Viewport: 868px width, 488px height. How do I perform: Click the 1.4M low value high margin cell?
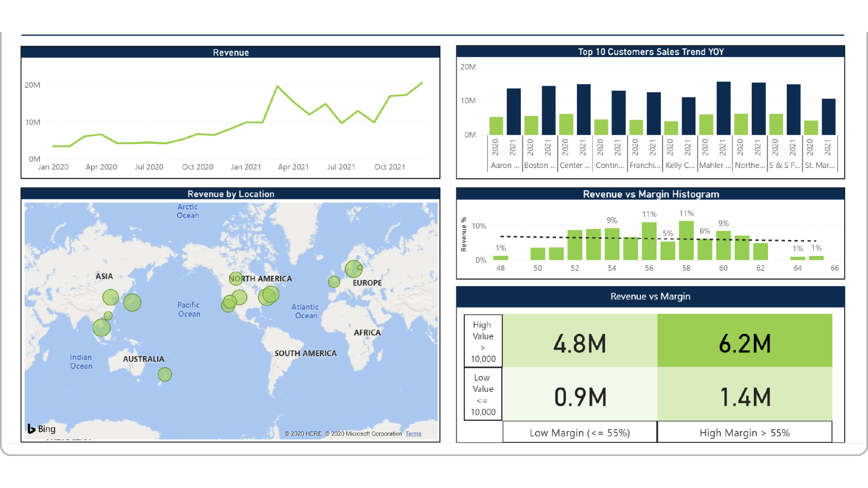[745, 394]
